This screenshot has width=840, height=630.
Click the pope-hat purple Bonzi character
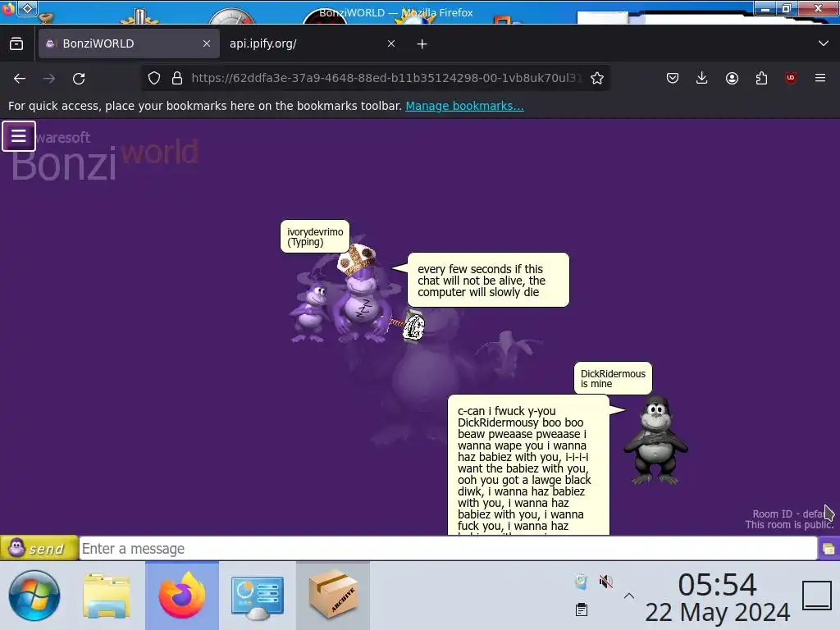360,294
